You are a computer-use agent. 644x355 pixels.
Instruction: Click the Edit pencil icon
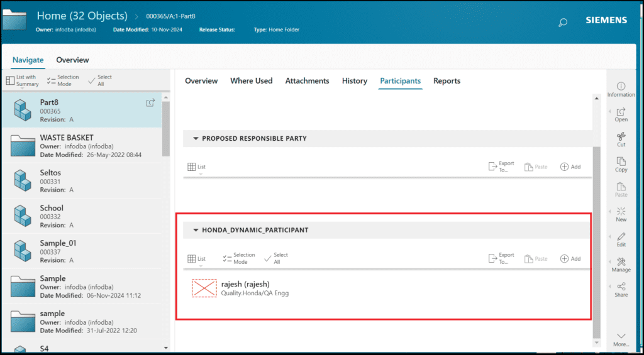coord(621,237)
